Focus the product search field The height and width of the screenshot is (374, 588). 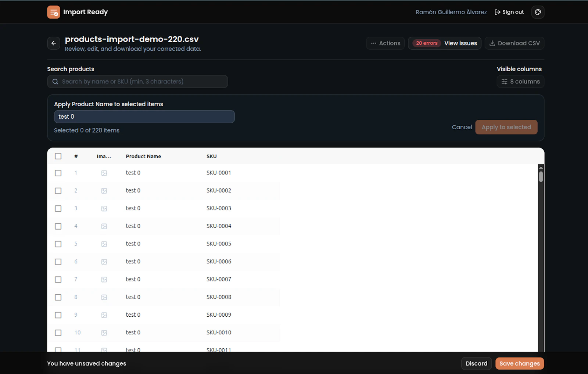[x=137, y=82]
